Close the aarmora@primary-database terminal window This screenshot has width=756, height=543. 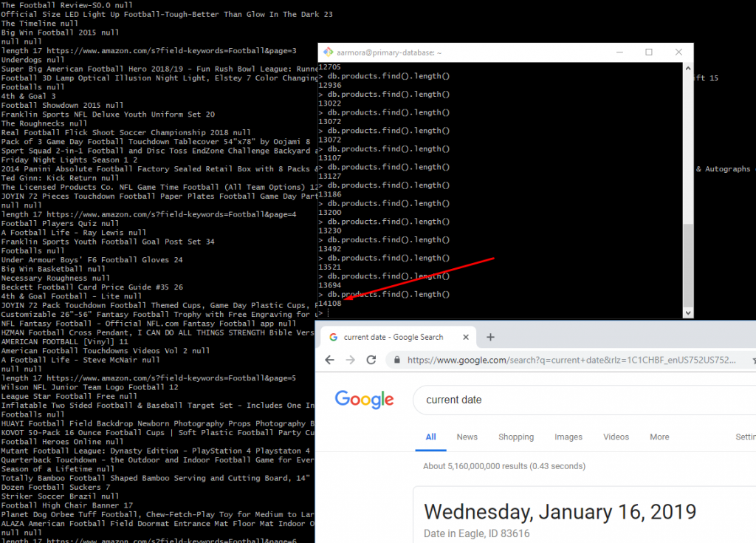678,52
